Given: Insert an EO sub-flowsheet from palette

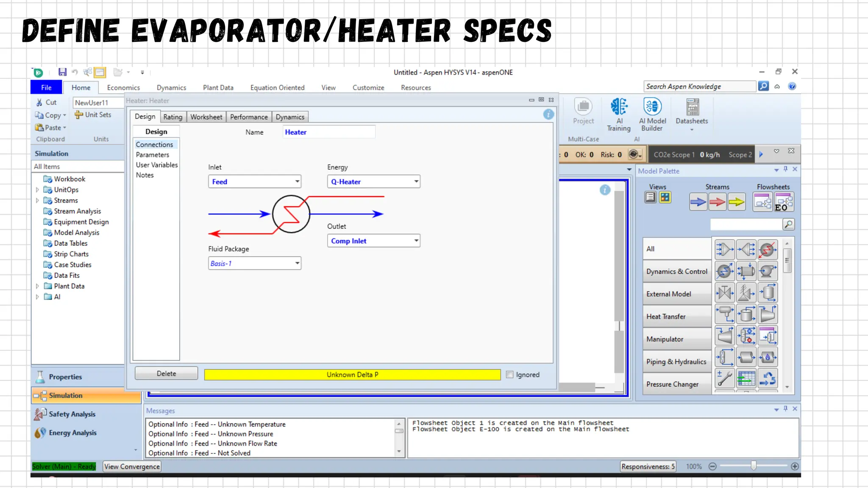Looking at the screenshot, I should (783, 202).
